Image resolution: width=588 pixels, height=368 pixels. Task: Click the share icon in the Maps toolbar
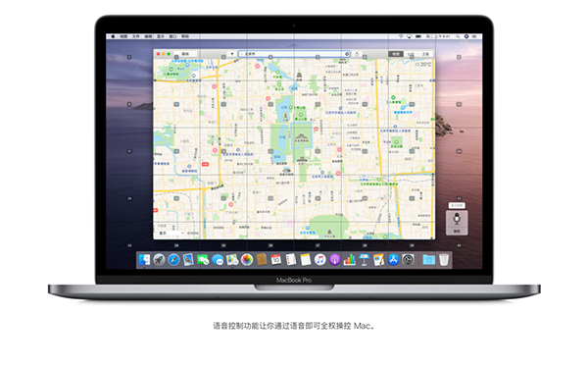[357, 54]
